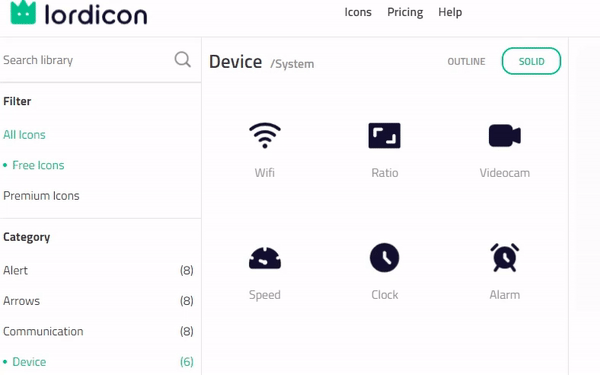This screenshot has height=375, width=600.
Task: Filter by Free Icons
Action: click(38, 165)
